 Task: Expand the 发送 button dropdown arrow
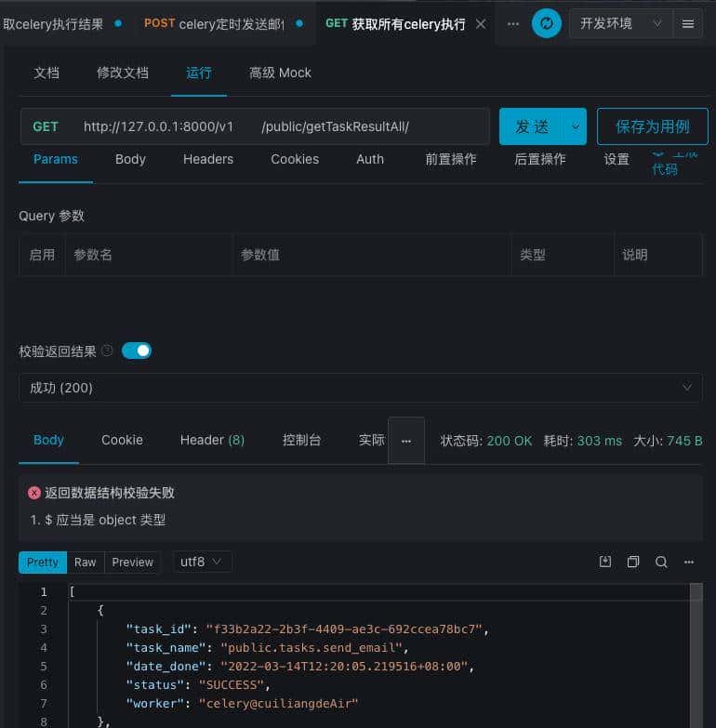[x=576, y=126]
